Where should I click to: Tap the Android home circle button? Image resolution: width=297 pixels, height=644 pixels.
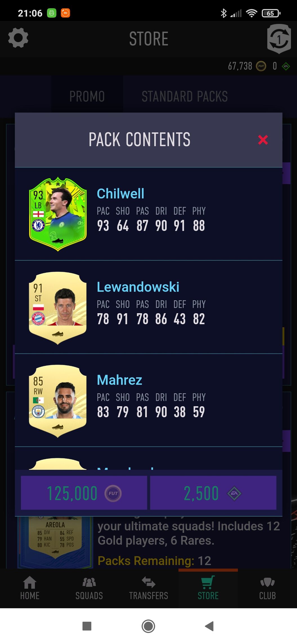(x=148, y=626)
